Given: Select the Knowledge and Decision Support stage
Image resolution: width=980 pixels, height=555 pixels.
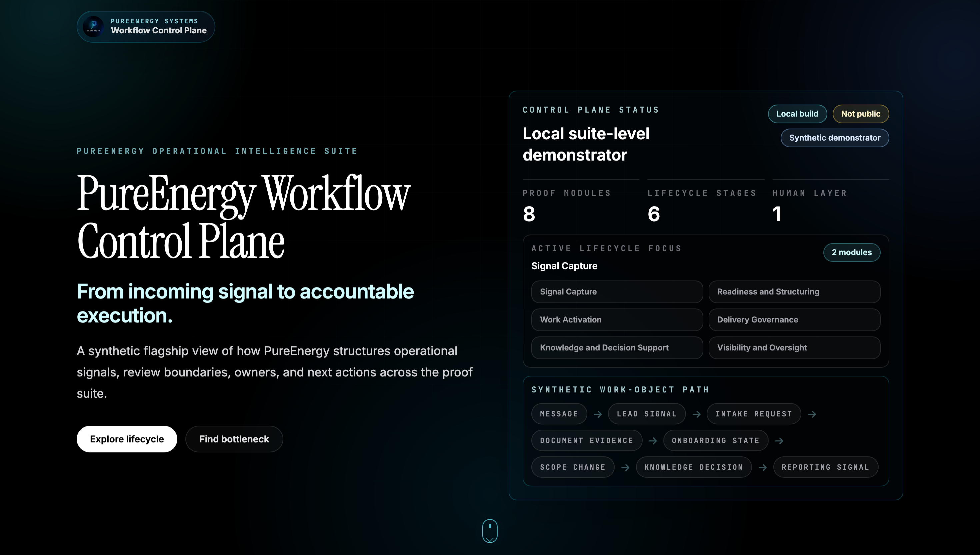Looking at the screenshot, I should 617,348.
